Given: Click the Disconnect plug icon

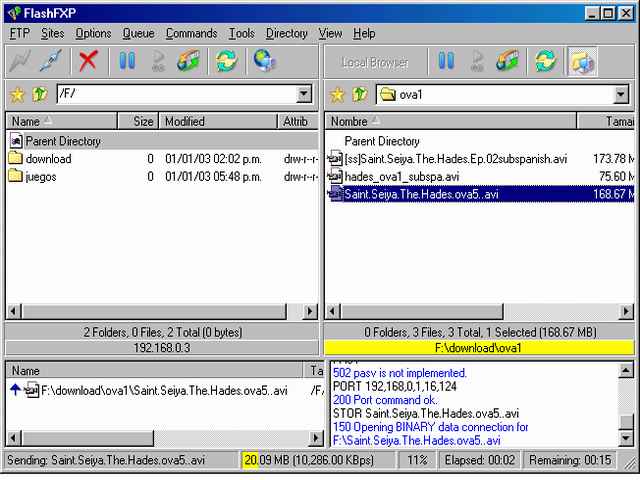Looking at the screenshot, I should click(51, 61).
